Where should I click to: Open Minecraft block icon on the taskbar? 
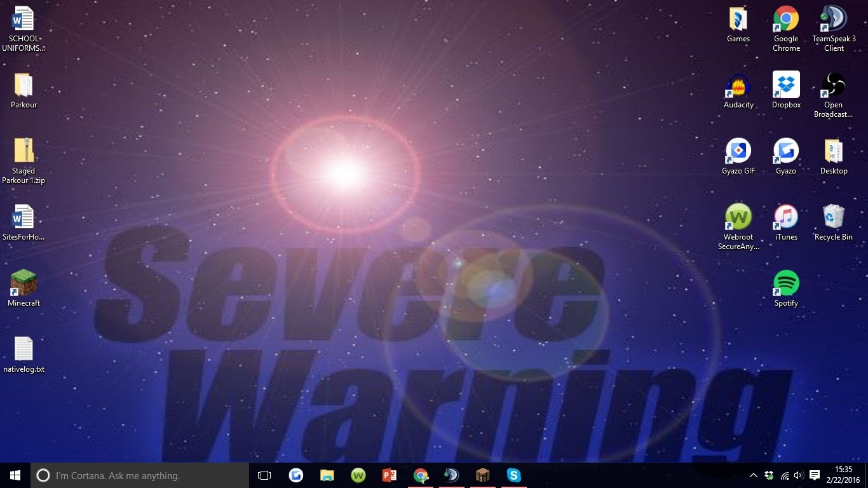click(x=482, y=475)
